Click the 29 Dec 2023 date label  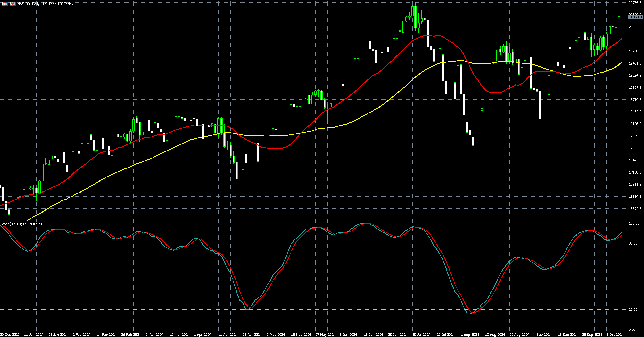[10, 334]
